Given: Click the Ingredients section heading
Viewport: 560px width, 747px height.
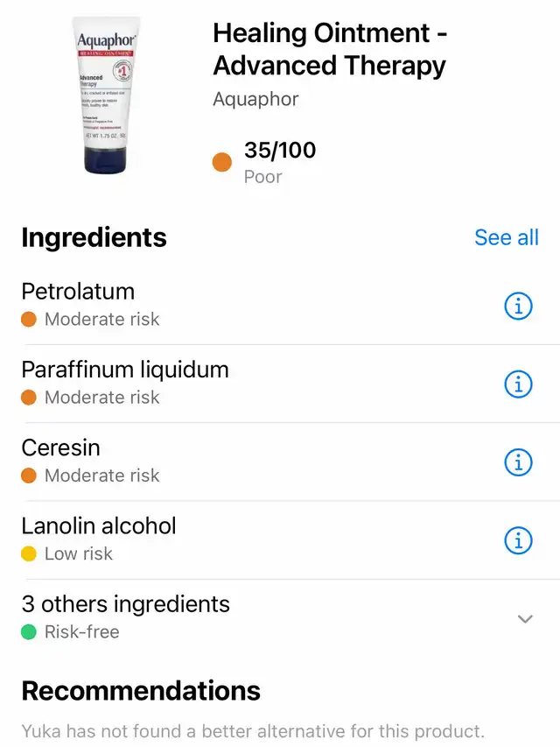Looking at the screenshot, I should pyautogui.click(x=94, y=237).
